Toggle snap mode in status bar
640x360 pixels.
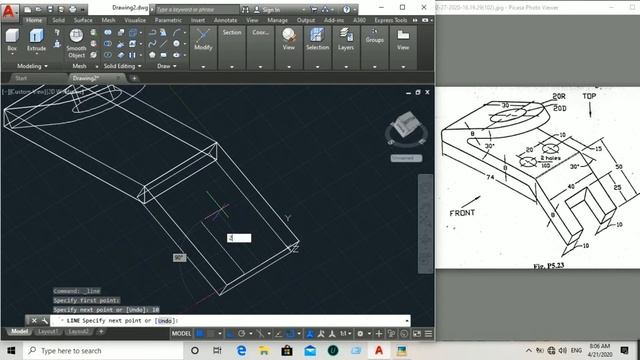211,334
